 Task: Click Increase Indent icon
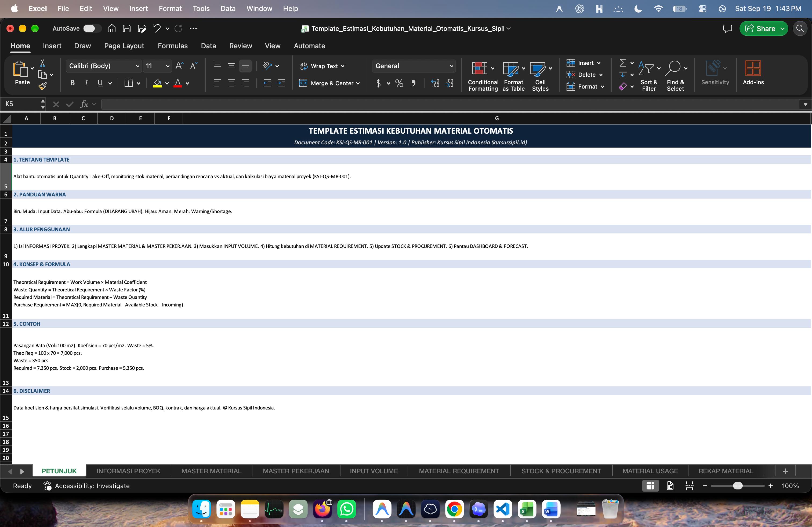pyautogui.click(x=281, y=83)
